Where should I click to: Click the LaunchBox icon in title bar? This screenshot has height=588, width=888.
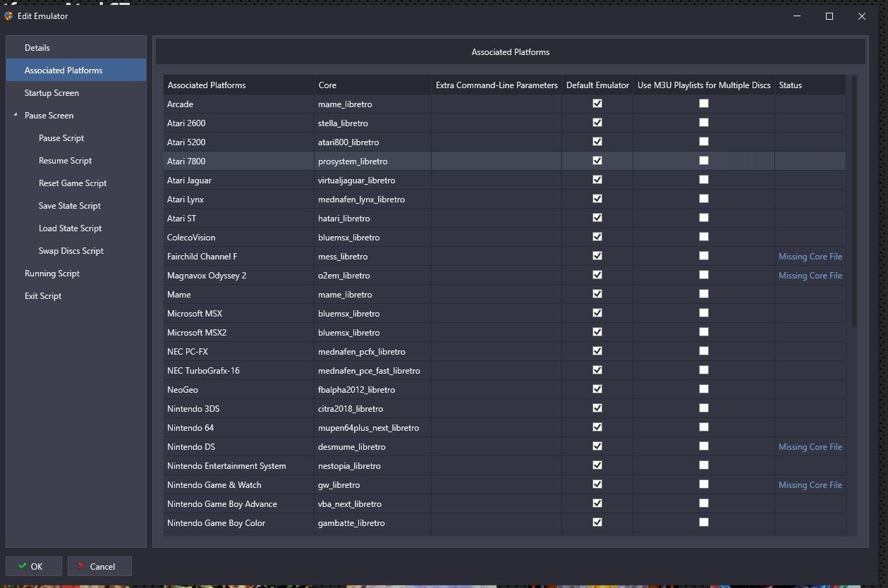tap(8, 16)
